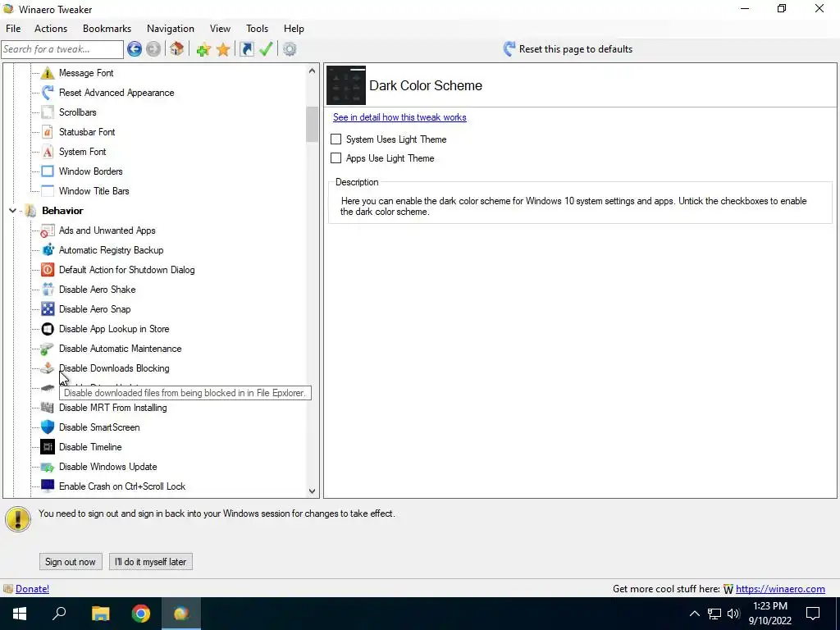This screenshot has width=840, height=630.
Task: Select the Behavior category label
Action: [62, 211]
